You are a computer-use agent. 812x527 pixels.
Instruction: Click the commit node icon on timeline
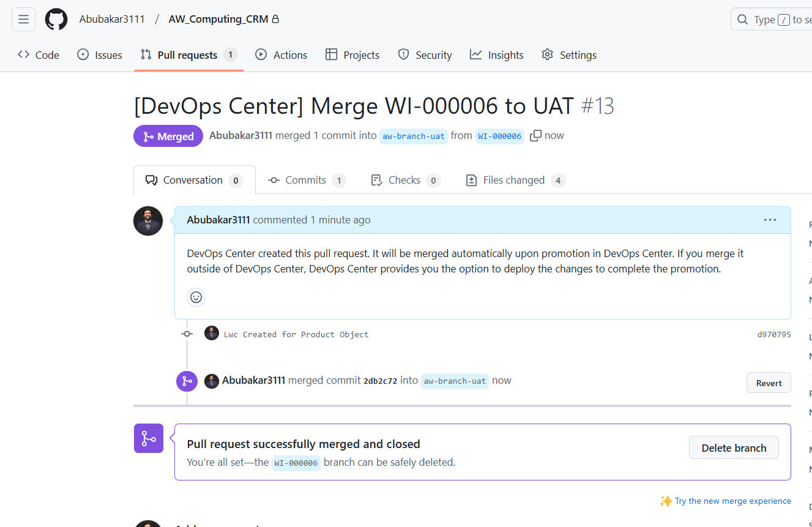point(187,334)
